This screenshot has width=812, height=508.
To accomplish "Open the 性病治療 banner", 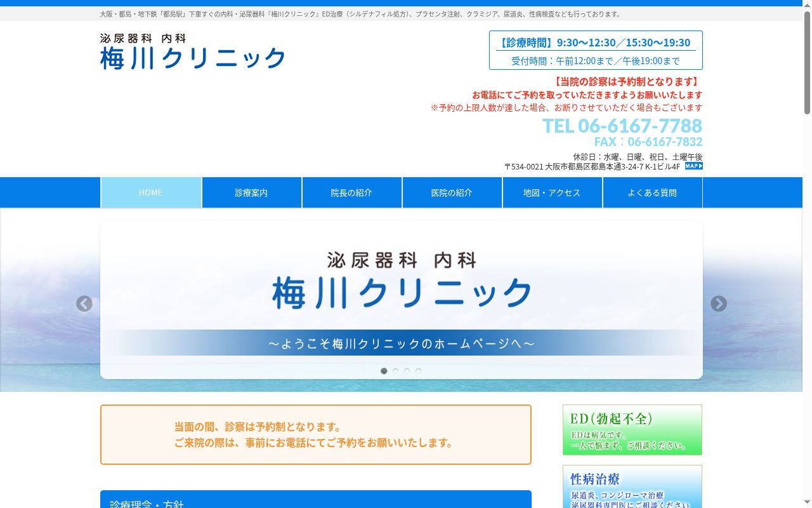I will 632,487.
